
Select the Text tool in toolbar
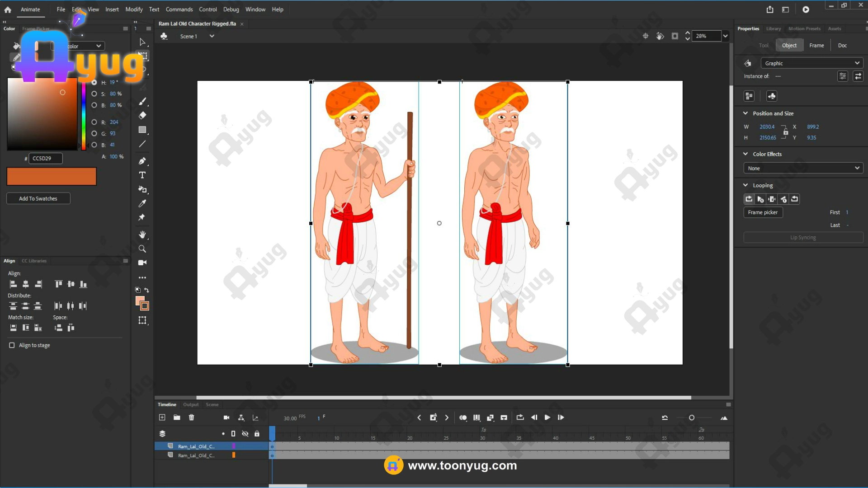(142, 175)
